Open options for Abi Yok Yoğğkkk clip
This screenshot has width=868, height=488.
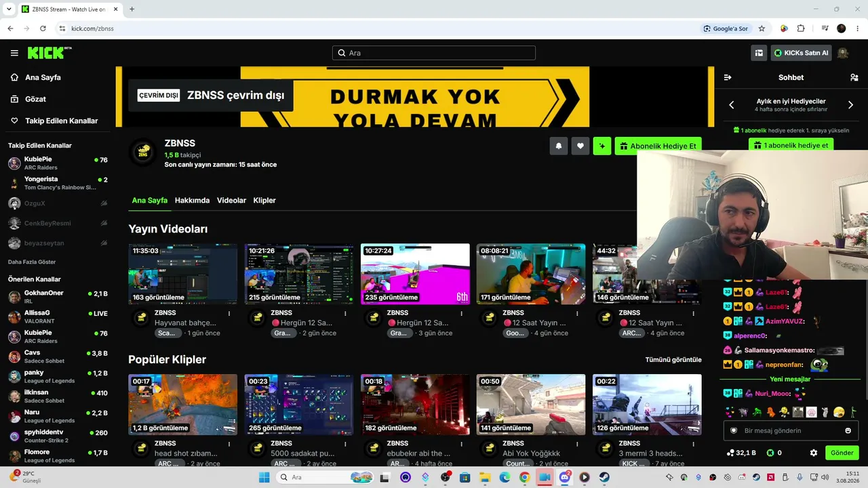coord(576,444)
